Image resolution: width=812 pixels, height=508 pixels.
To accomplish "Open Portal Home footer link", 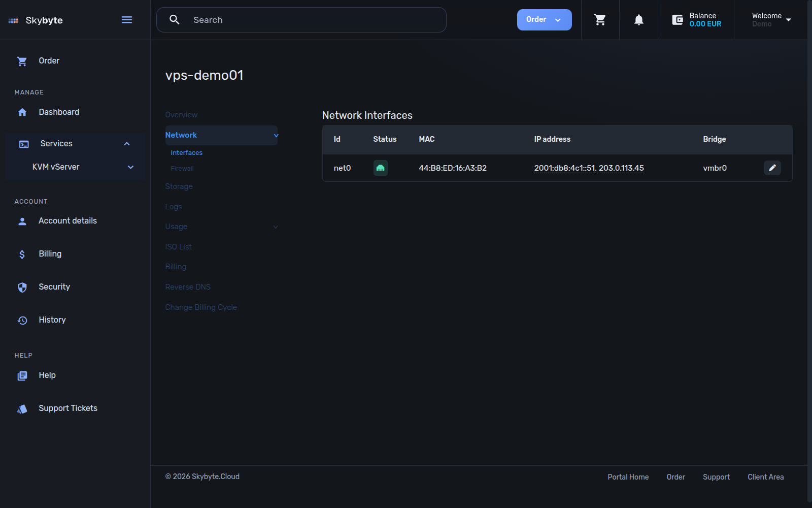I will point(628,477).
